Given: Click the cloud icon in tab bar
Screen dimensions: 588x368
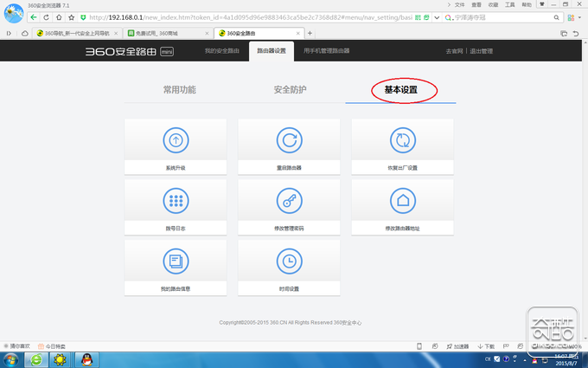Looking at the screenshot, I should click(25, 34).
